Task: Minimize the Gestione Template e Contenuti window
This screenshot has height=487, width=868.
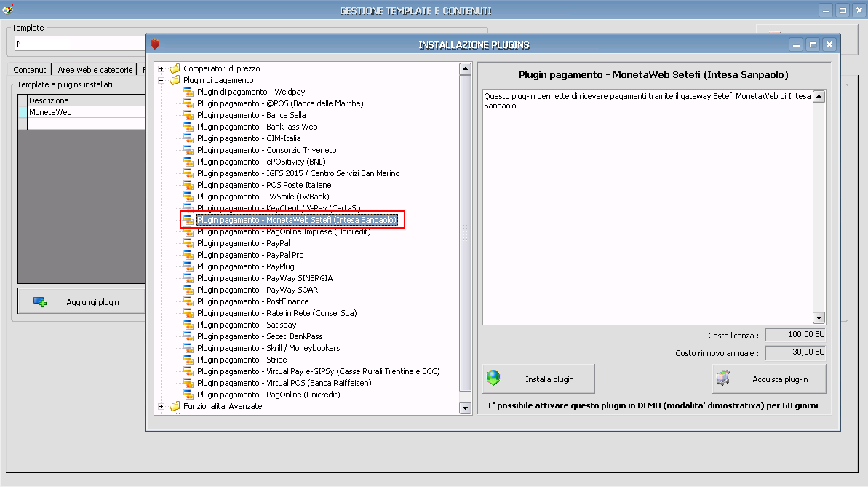Action: click(826, 10)
